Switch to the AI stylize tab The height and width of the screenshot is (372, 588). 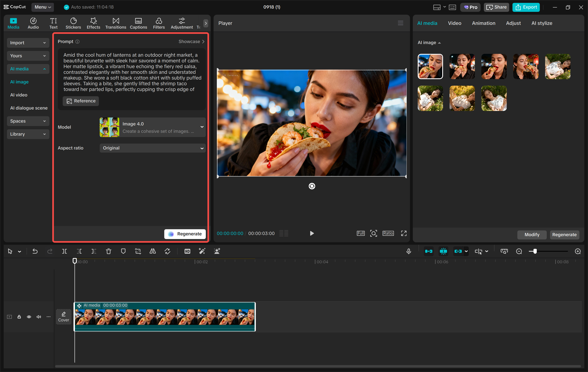[x=542, y=23]
